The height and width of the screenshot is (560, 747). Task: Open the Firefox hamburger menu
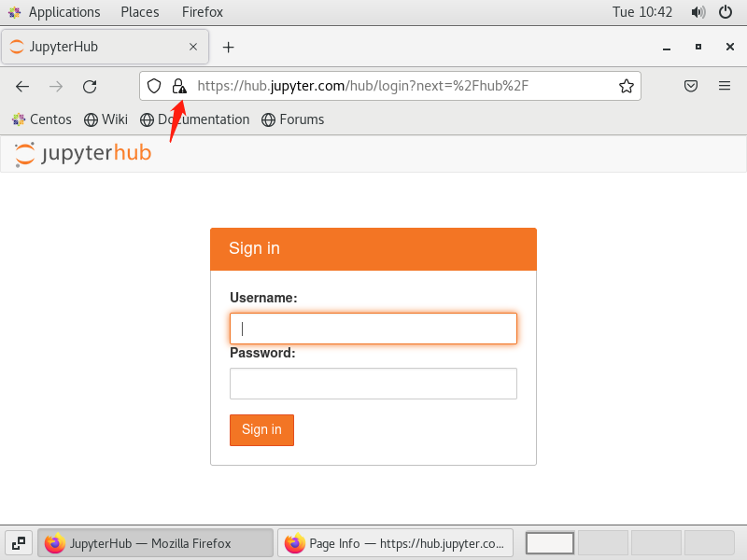(725, 86)
